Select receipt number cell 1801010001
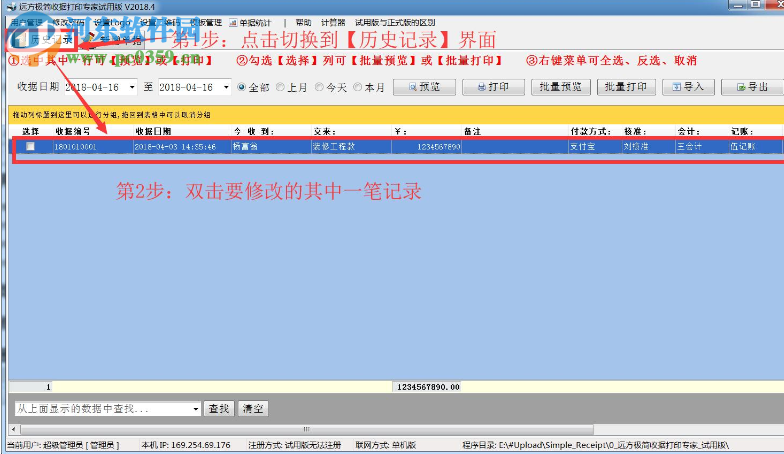The height and width of the screenshot is (454, 784). (x=93, y=146)
